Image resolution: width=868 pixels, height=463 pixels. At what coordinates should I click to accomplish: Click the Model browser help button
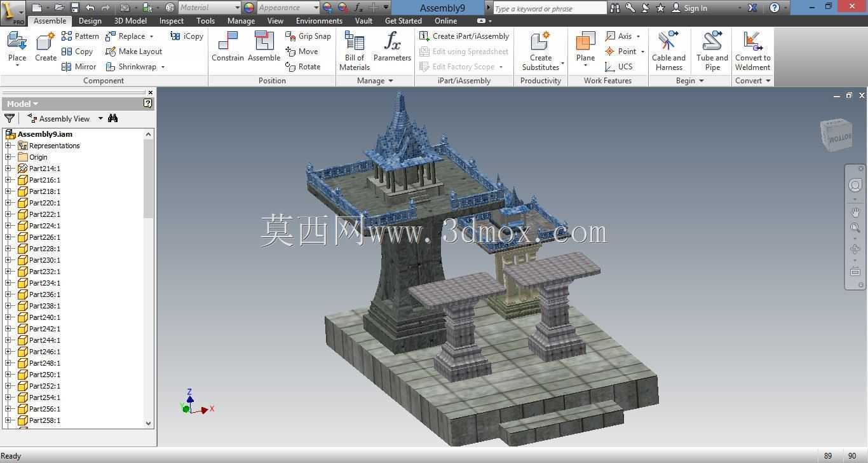click(148, 103)
